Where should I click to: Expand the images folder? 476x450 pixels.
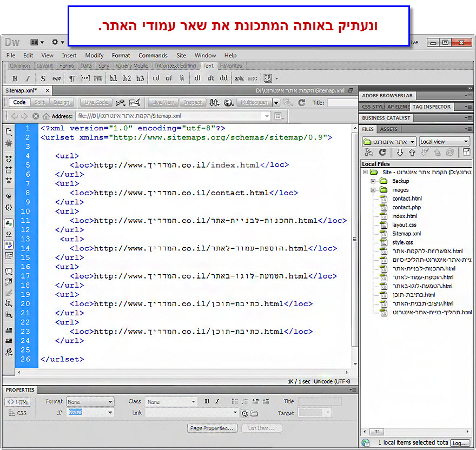click(373, 190)
